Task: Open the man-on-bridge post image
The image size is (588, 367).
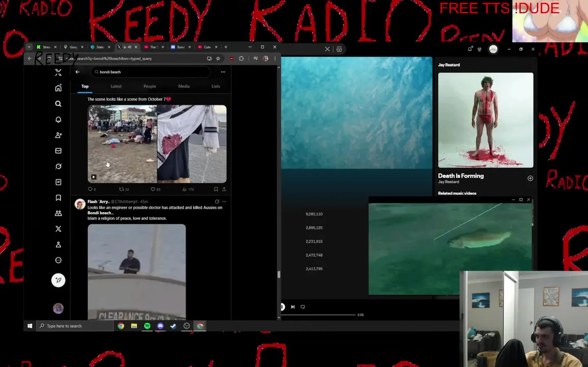Action: point(137,272)
